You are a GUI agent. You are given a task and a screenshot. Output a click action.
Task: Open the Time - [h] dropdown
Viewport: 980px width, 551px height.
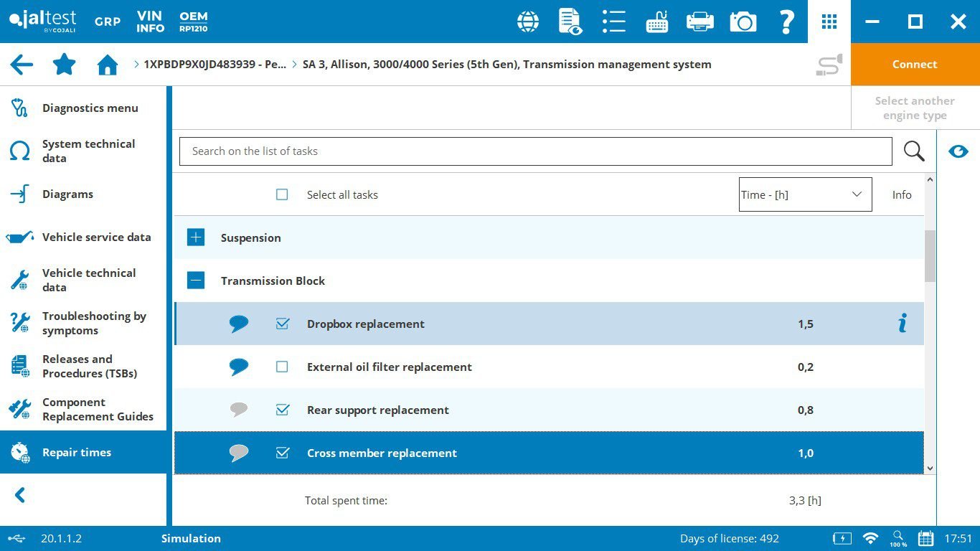pyautogui.click(x=805, y=194)
